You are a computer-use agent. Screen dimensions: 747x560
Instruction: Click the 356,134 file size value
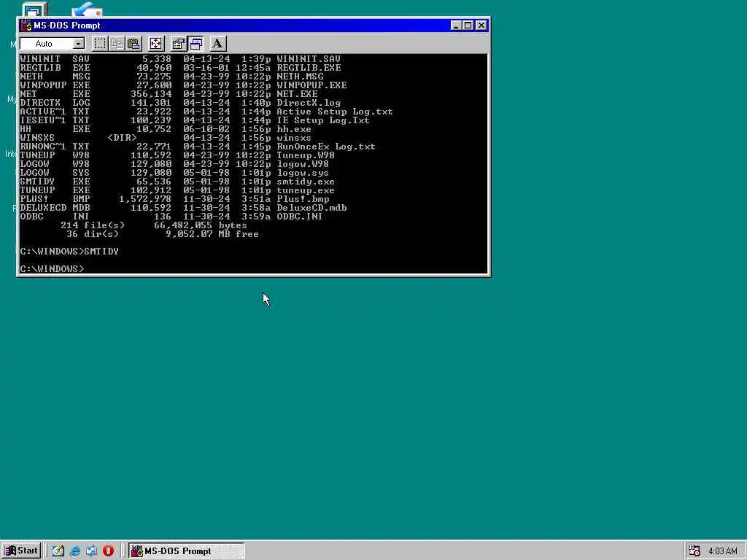pyautogui.click(x=151, y=94)
